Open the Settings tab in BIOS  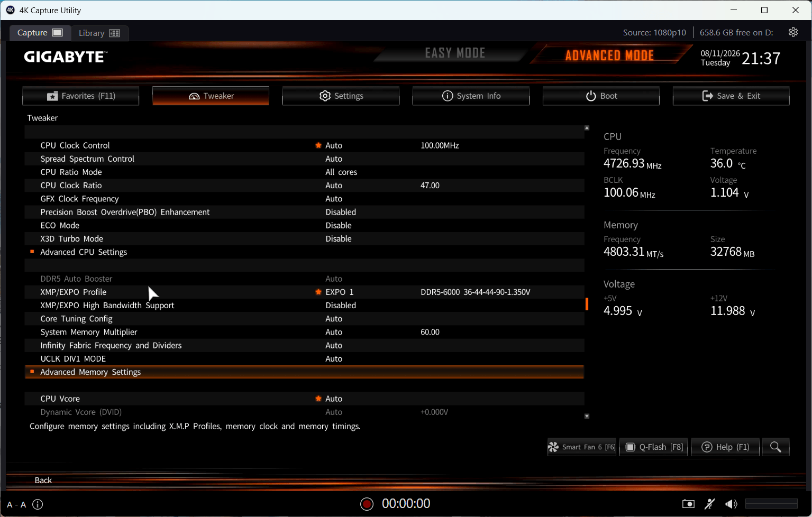coord(341,96)
